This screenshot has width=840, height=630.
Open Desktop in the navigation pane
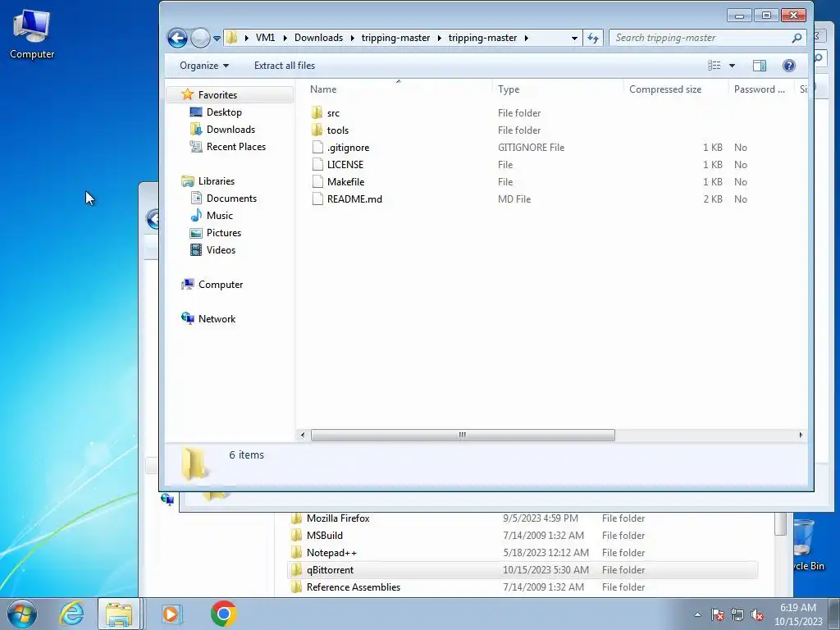point(224,112)
